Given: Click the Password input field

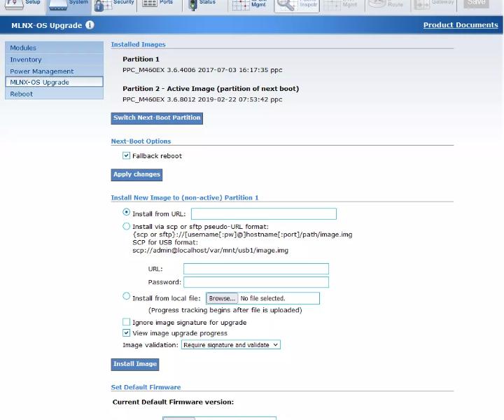Looking at the screenshot, I should (256, 282).
